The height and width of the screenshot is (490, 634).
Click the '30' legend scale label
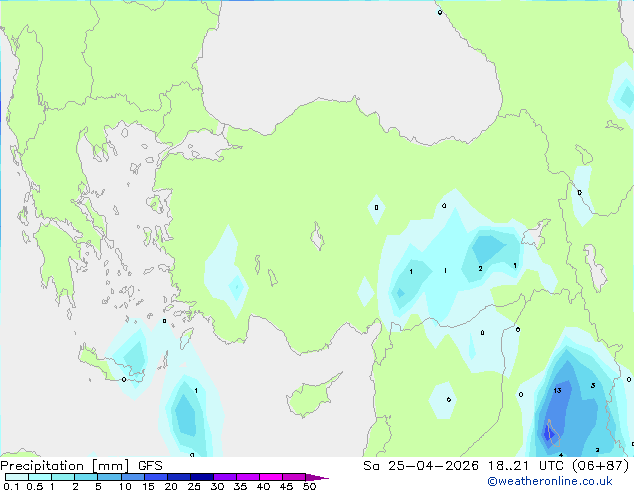click(x=217, y=486)
